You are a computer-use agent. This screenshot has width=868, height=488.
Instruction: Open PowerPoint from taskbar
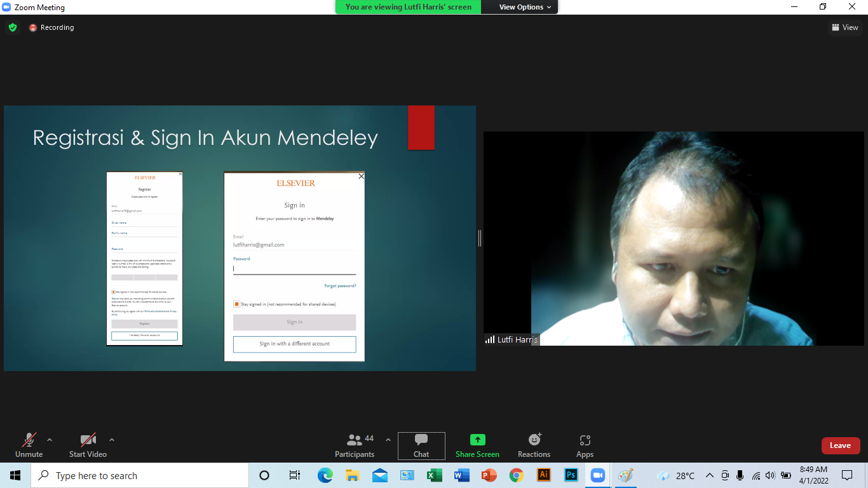[489, 475]
